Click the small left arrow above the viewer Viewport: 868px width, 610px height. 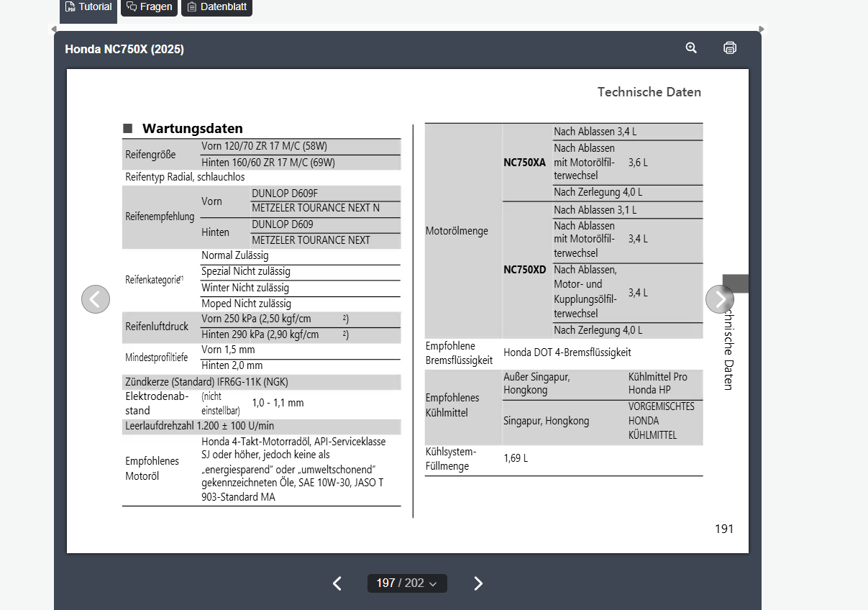click(53, 29)
